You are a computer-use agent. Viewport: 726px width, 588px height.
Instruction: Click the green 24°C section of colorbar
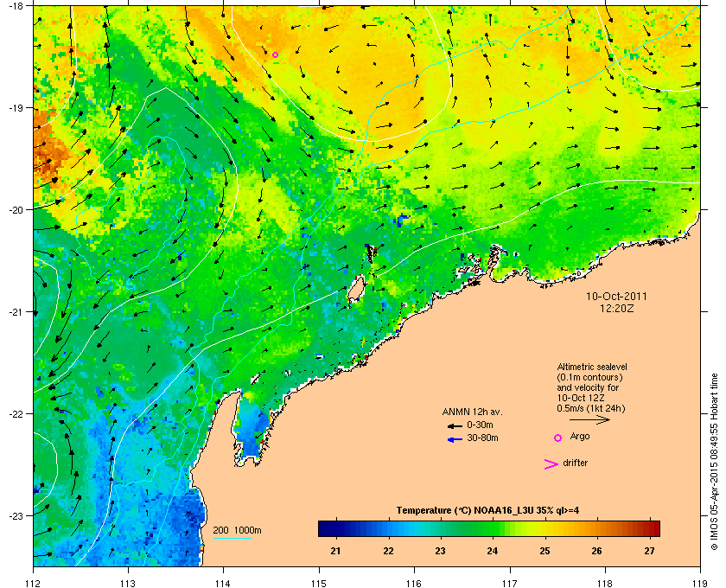pos(492,528)
